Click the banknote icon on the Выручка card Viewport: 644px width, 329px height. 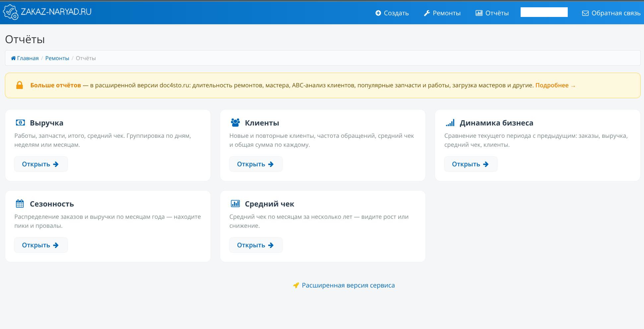(20, 122)
